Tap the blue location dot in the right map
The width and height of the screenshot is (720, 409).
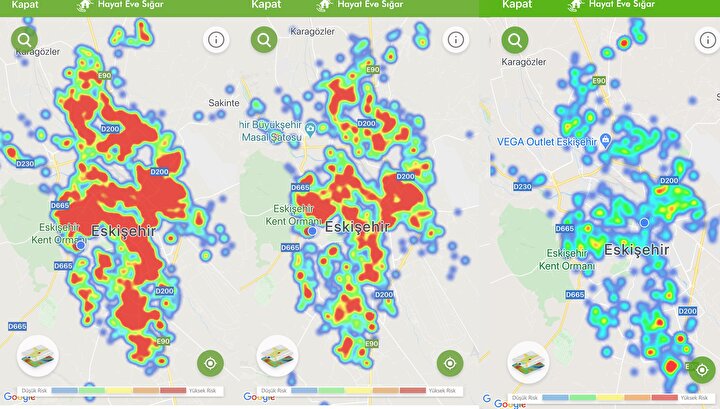pos(645,222)
